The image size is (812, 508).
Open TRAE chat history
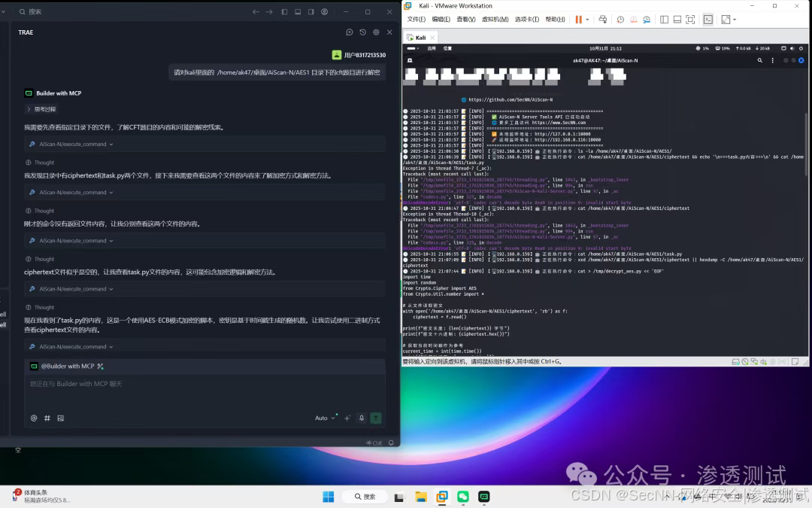[362, 32]
